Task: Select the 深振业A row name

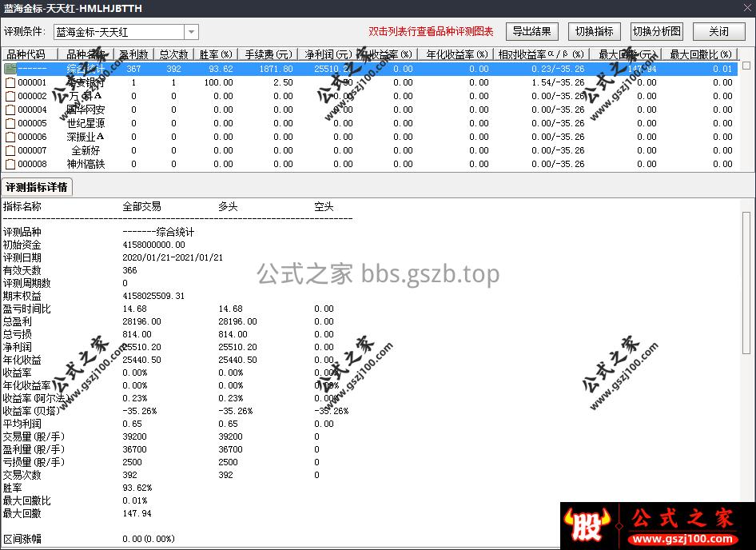Action: tap(86, 137)
